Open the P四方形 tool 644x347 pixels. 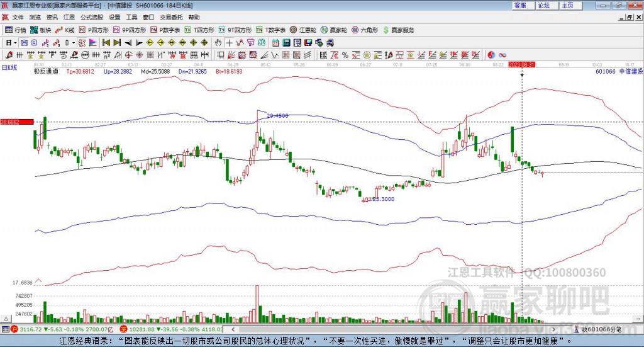coord(94,30)
